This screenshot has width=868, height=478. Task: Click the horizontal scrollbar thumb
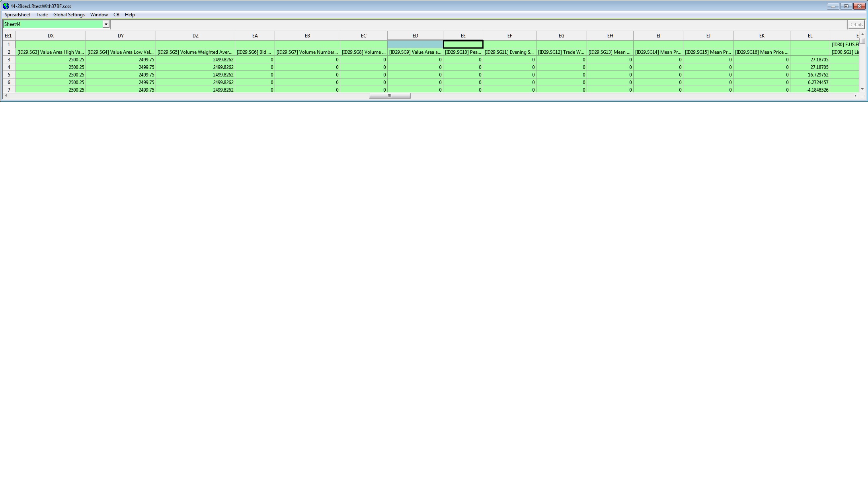[389, 96]
